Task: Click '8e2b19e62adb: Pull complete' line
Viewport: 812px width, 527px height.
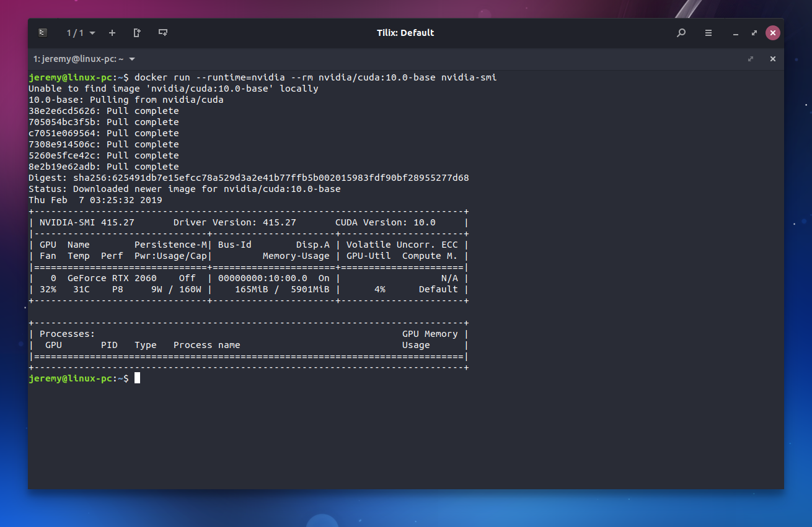Action: 104,167
